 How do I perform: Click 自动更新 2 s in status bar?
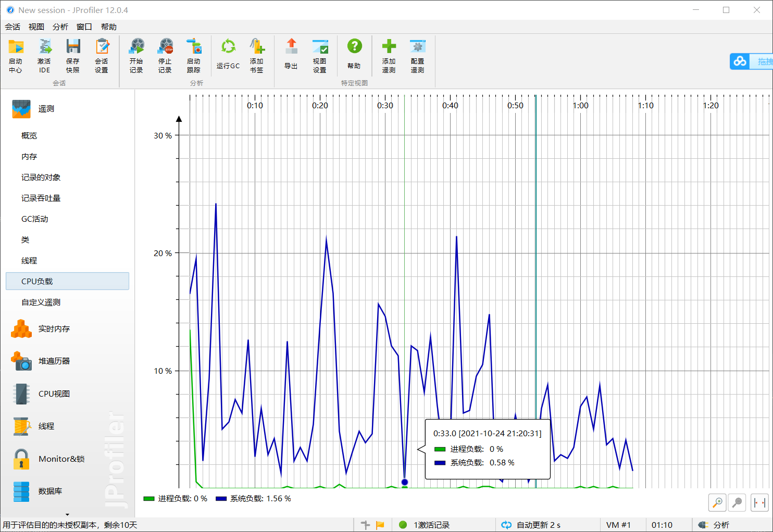coord(531,525)
